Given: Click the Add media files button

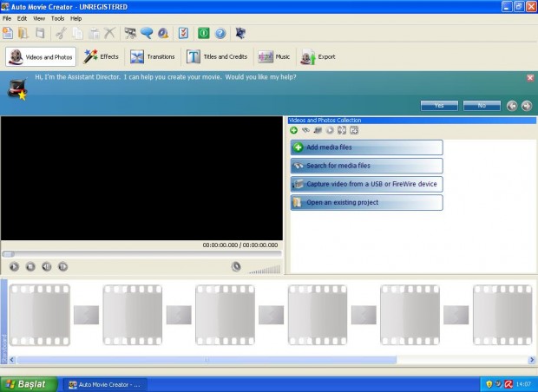Looking at the screenshot, I should coord(367,147).
